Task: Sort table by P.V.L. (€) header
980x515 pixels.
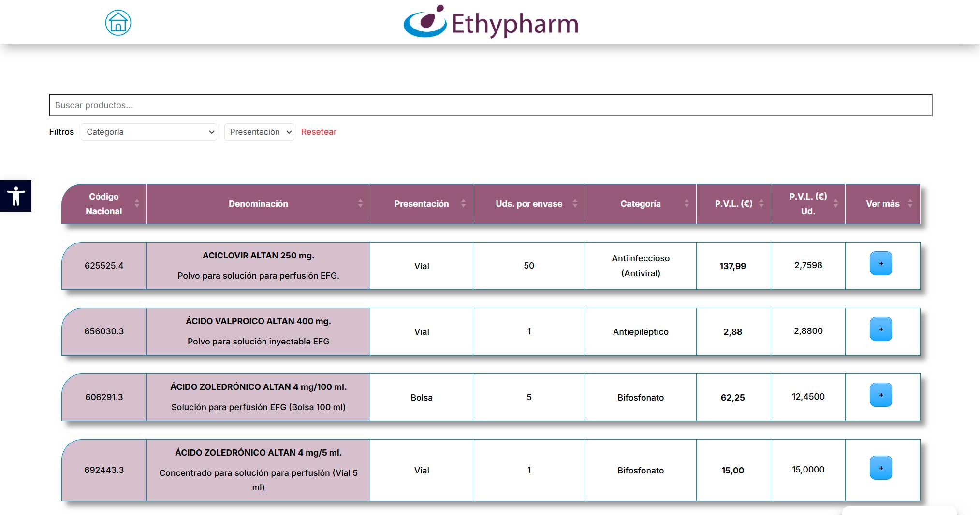Action: [x=733, y=204]
